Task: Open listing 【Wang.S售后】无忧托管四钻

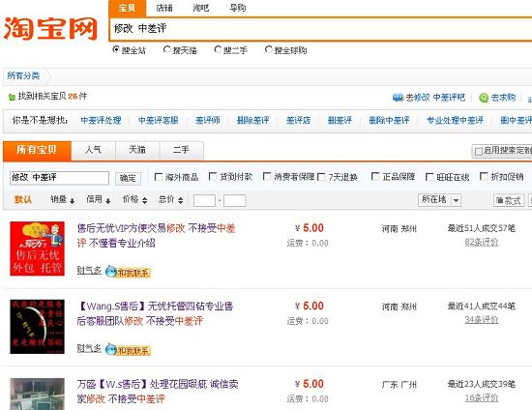Action: point(155,313)
